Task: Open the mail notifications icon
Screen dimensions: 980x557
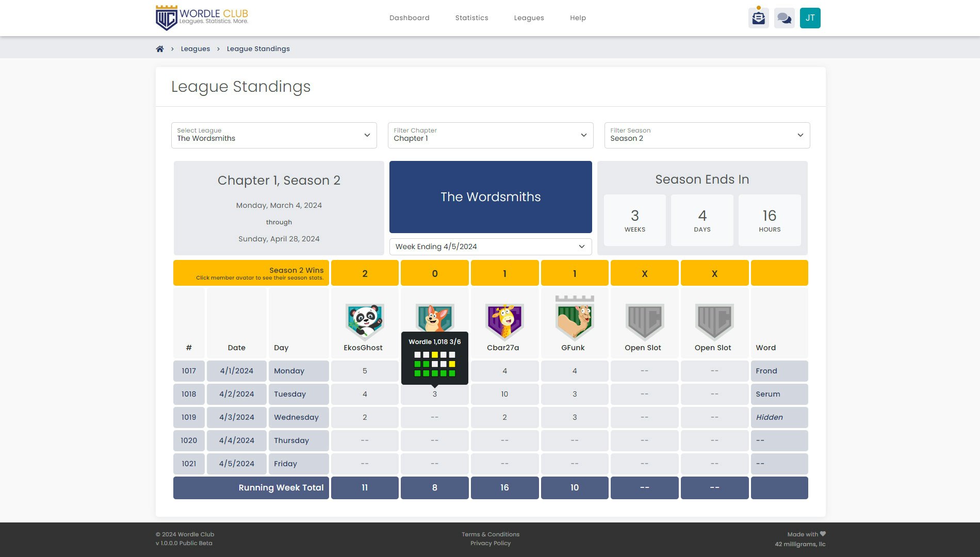Action: coord(758,18)
